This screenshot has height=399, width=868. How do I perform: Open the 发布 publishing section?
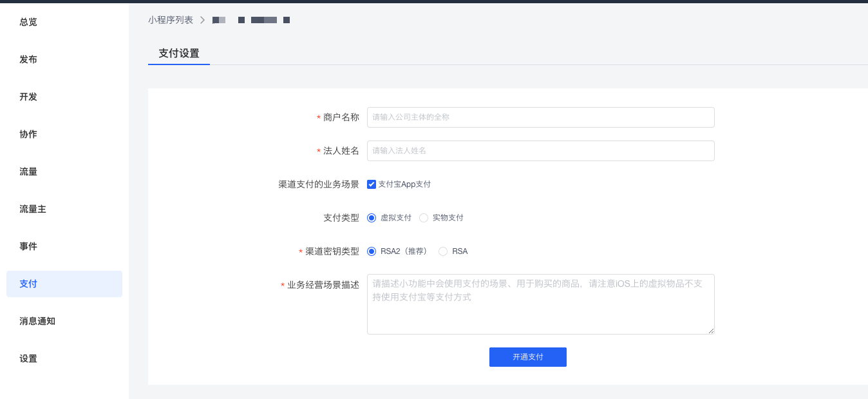point(29,59)
